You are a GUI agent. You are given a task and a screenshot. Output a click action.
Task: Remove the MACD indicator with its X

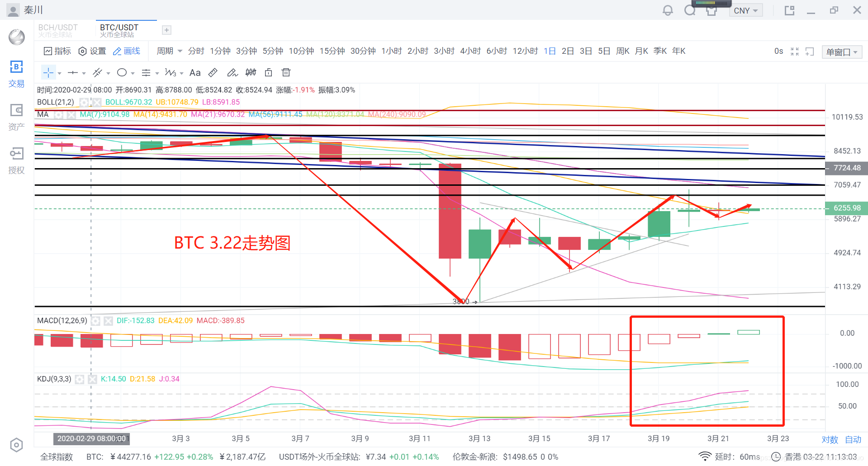[x=108, y=321]
